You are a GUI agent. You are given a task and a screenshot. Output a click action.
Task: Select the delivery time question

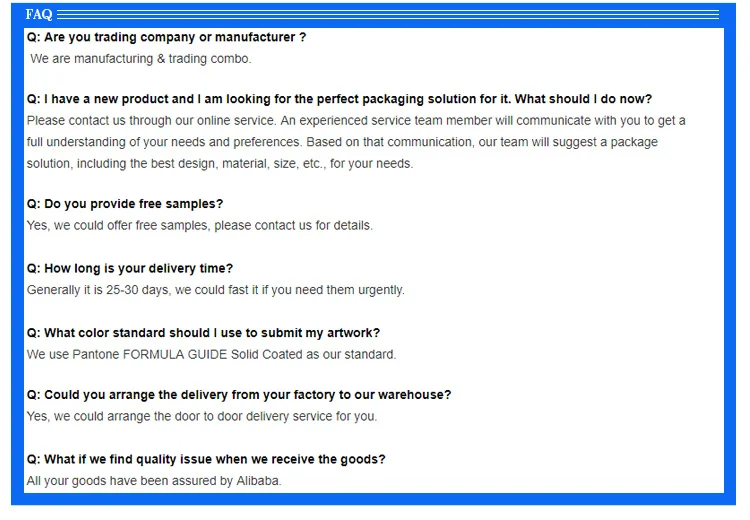pyautogui.click(x=130, y=268)
